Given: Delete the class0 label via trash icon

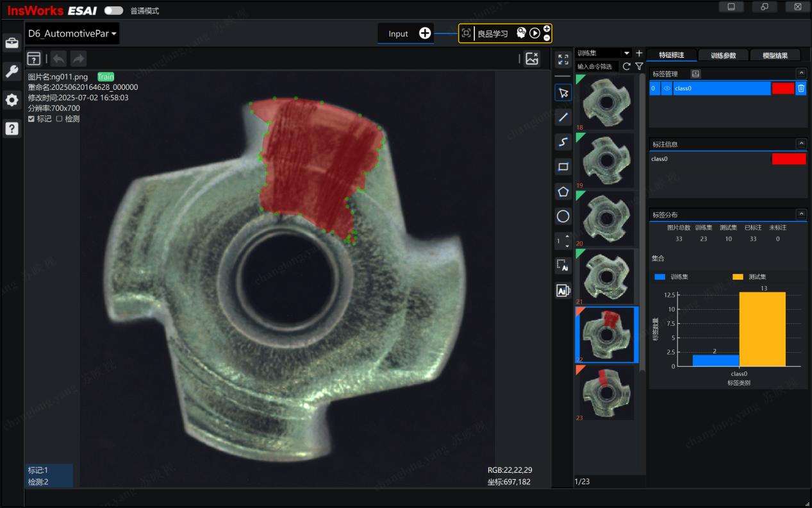Looking at the screenshot, I should pyautogui.click(x=800, y=88).
